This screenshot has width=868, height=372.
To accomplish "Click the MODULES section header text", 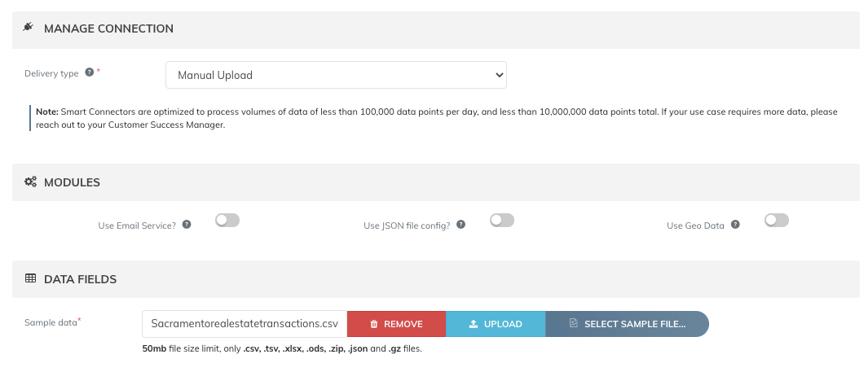I will pyautogui.click(x=72, y=182).
